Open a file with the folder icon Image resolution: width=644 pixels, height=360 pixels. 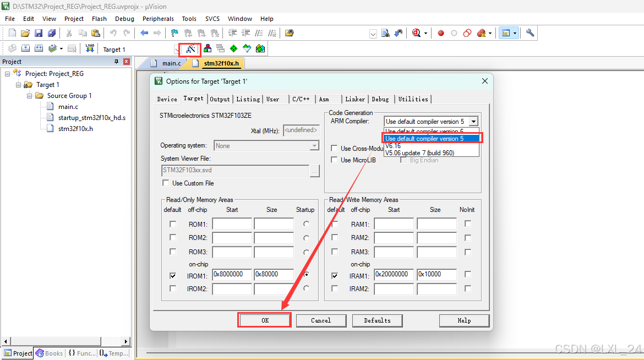pos(25,33)
